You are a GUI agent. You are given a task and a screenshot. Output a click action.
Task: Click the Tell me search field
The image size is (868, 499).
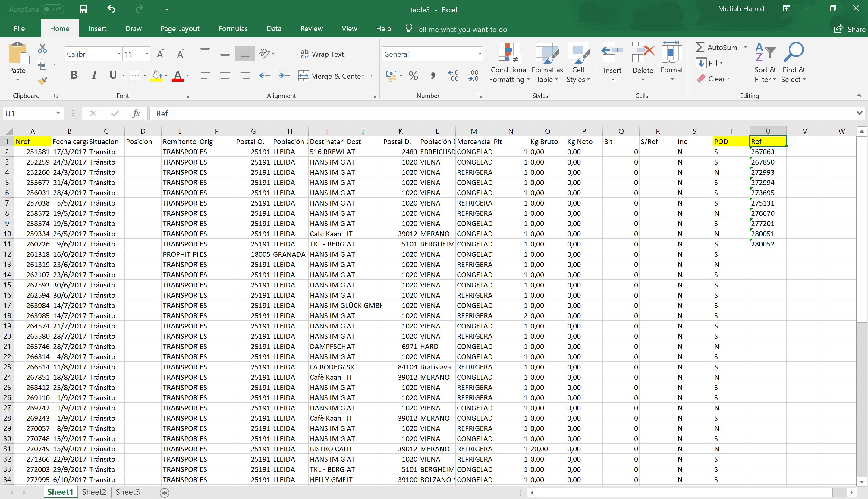(x=460, y=29)
